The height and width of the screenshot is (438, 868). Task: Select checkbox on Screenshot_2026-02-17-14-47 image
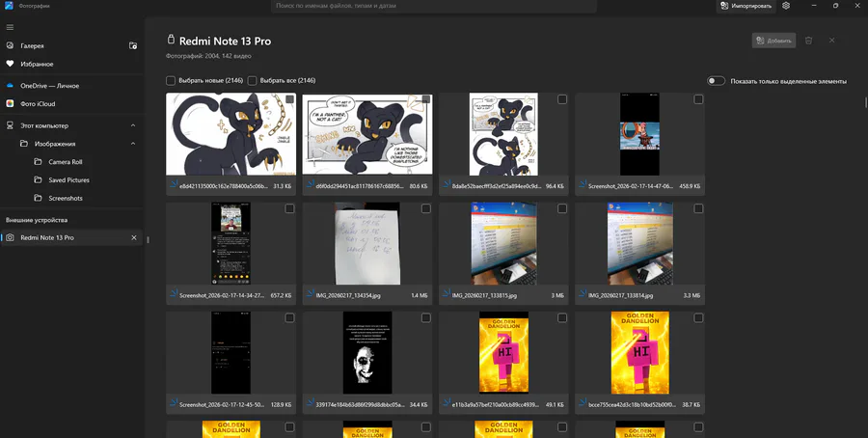click(698, 99)
